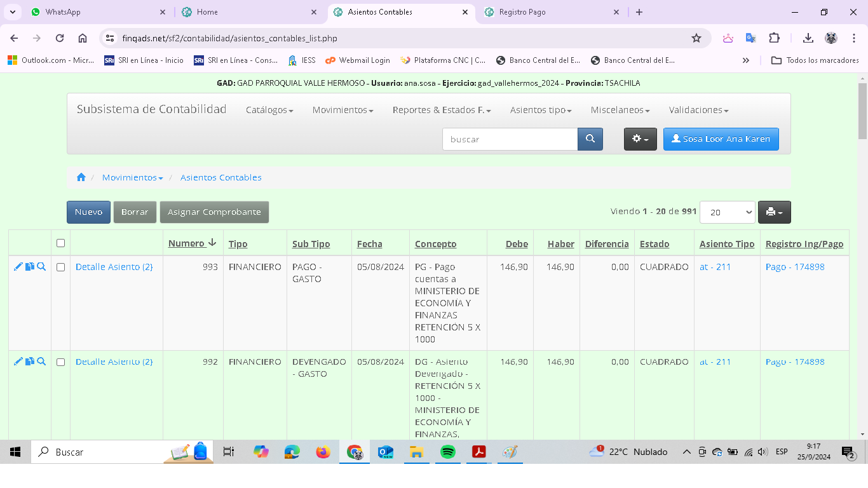Toggle the select-all checkbox in table header

[60, 243]
